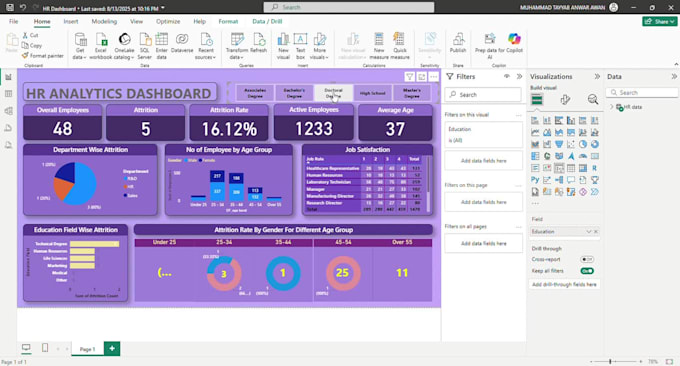Open the Modeling ribbon tab
Image resolution: width=680 pixels, height=366 pixels.
pyautogui.click(x=104, y=21)
